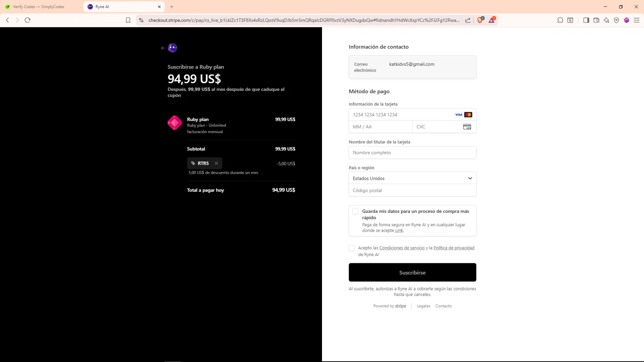The image size is (644, 362).
Task: Click the Información de contacto heading
Action: click(x=379, y=47)
